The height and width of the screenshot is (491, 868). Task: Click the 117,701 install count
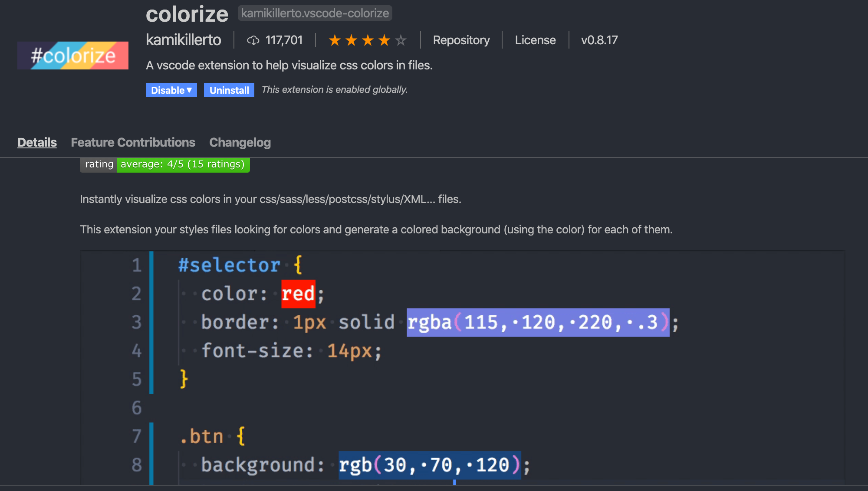[284, 40]
